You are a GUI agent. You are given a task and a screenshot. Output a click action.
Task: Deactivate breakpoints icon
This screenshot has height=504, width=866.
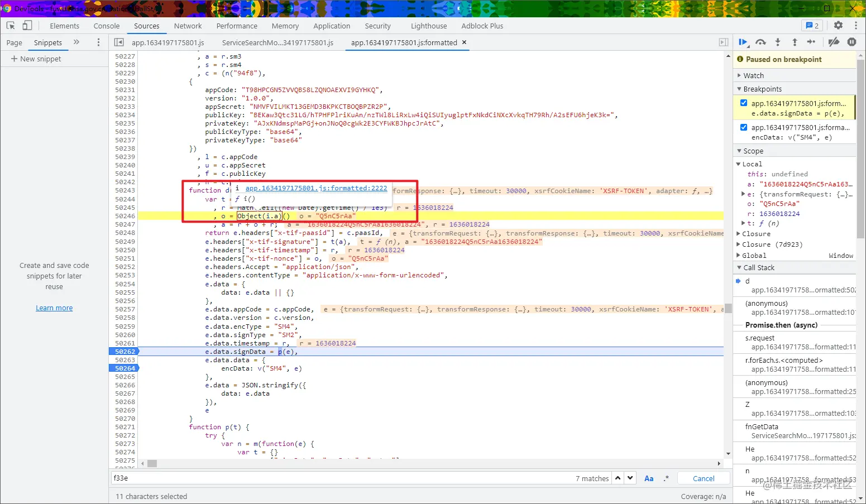(x=834, y=42)
